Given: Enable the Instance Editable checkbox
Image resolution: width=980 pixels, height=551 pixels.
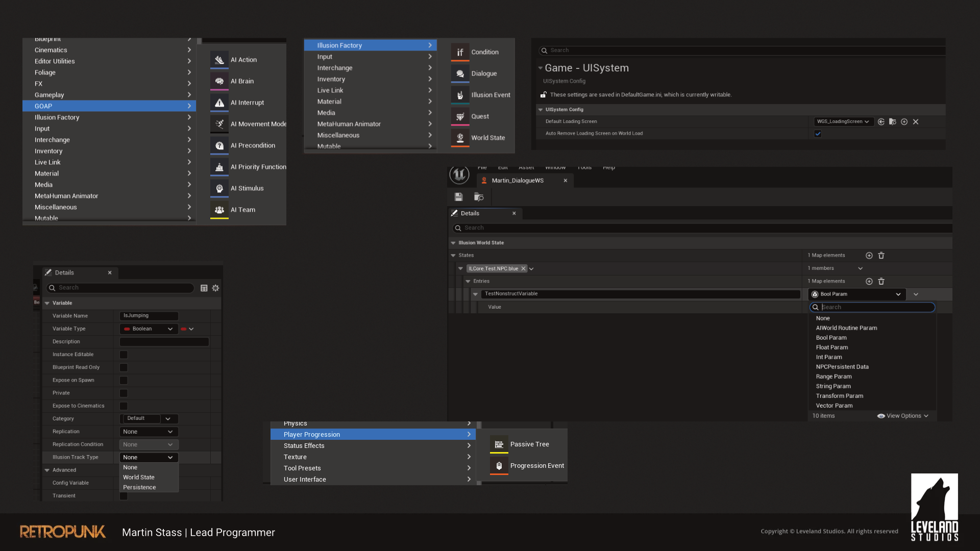Looking at the screenshot, I should click(124, 355).
